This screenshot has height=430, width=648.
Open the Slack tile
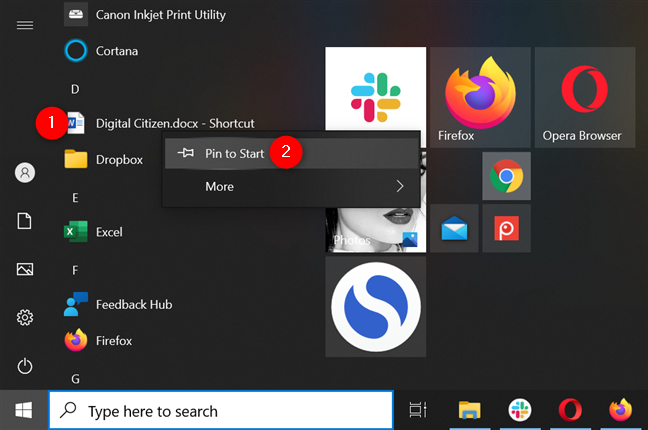[375, 89]
